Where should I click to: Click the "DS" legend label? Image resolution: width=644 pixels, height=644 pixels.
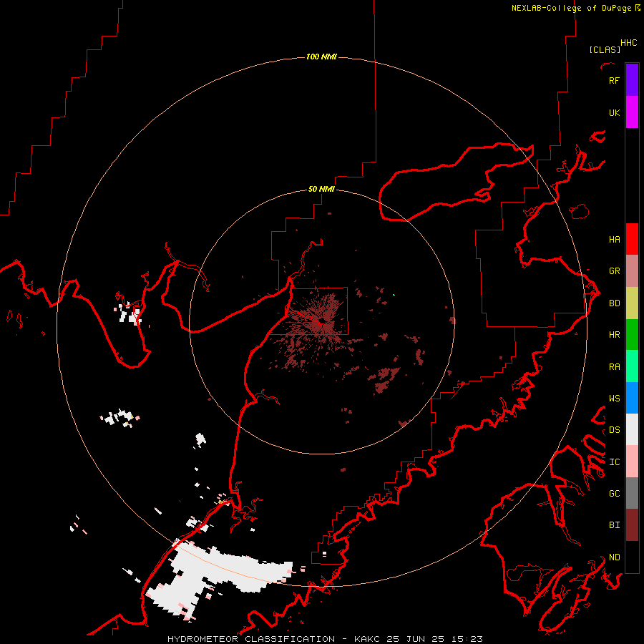tap(614, 430)
